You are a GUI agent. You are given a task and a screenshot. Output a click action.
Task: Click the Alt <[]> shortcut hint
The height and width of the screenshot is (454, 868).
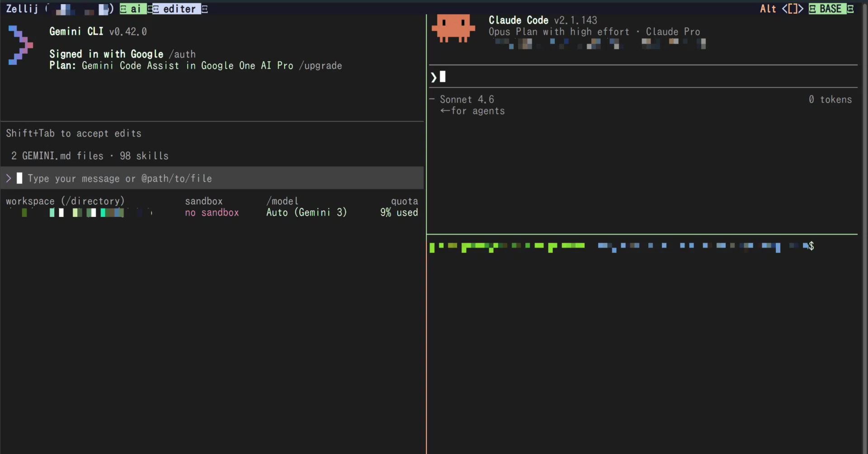[x=781, y=9]
